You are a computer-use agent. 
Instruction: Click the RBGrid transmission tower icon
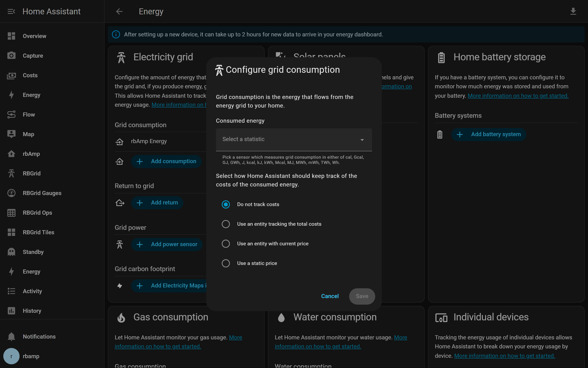11,173
